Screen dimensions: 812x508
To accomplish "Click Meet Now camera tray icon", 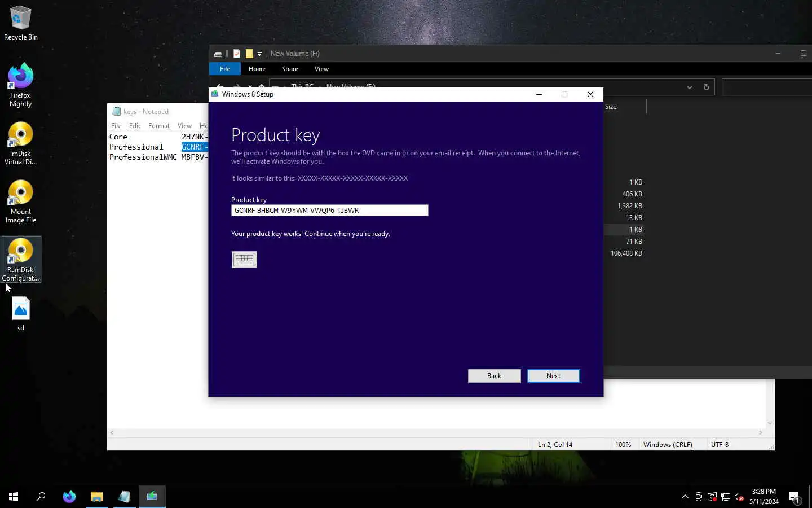I will 699,497.
